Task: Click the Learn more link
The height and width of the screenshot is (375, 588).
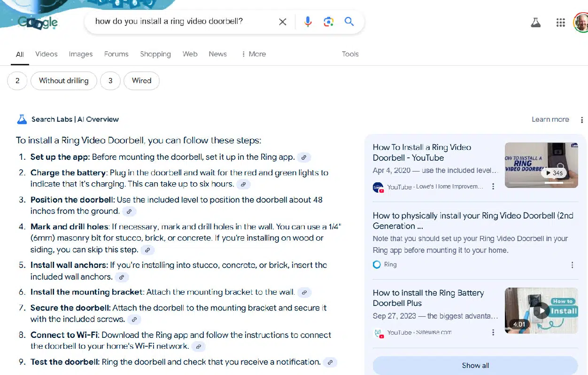Action: pyautogui.click(x=550, y=119)
